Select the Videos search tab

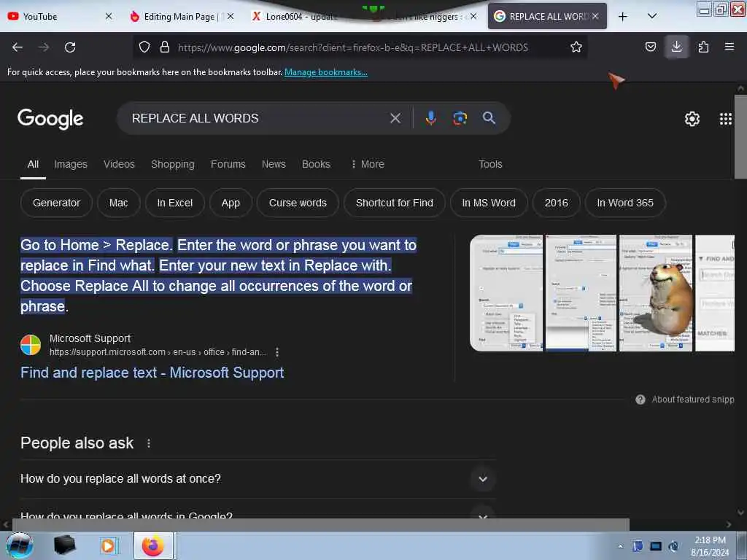coord(119,164)
